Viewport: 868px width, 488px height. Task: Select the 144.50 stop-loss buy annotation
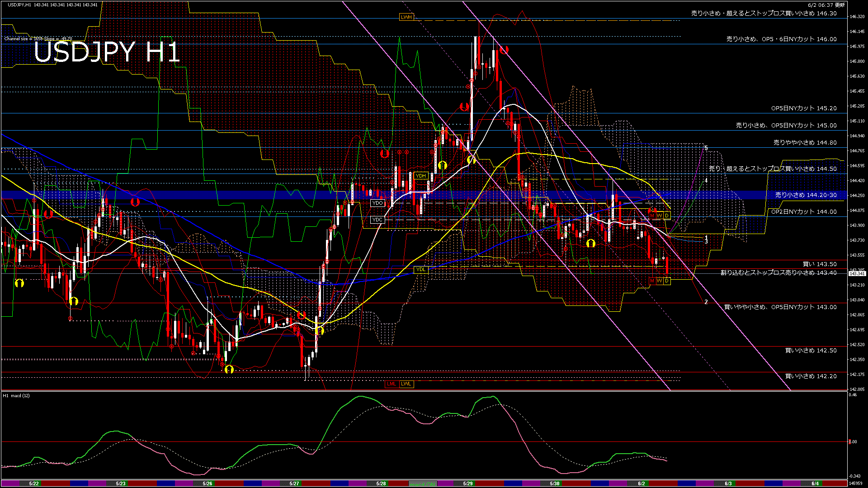point(773,169)
